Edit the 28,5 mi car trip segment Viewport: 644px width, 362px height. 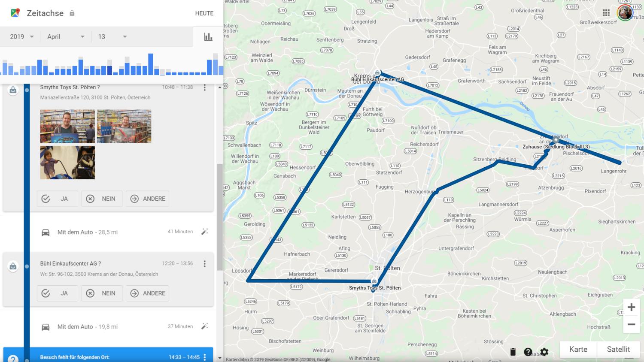click(x=205, y=232)
